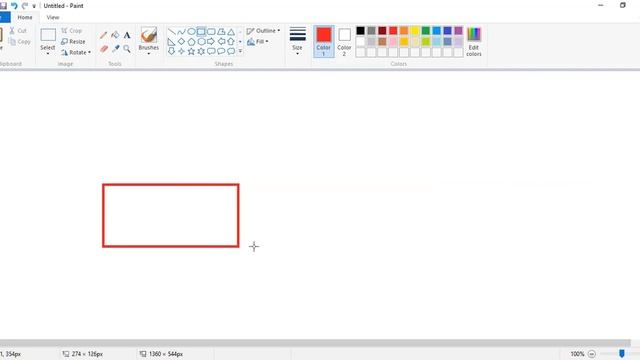Image resolution: width=640 pixels, height=360 pixels.
Task: Switch to the Home ribbon tab
Action: [x=25, y=18]
